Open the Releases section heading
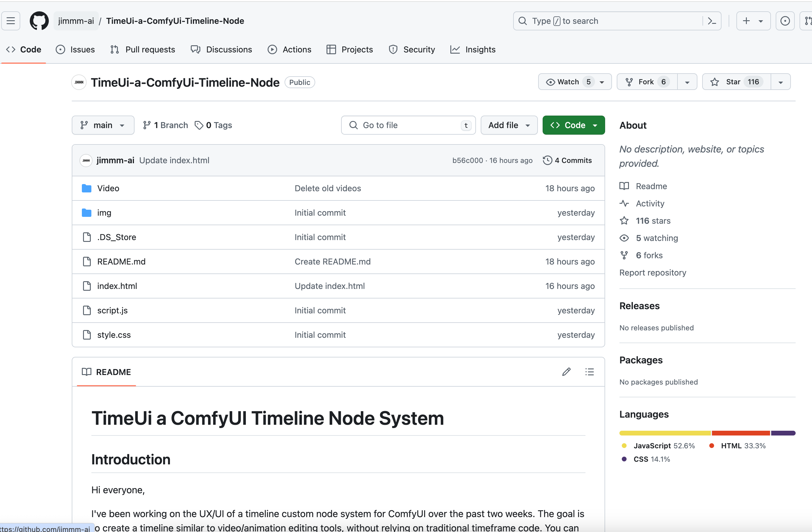 (x=639, y=306)
